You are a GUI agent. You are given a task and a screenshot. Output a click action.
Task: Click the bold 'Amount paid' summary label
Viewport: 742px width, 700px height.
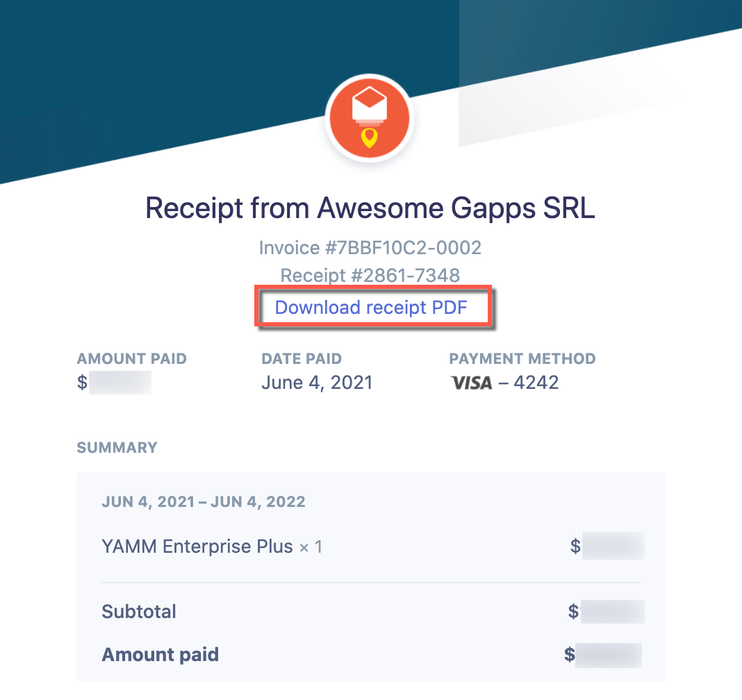coord(160,654)
